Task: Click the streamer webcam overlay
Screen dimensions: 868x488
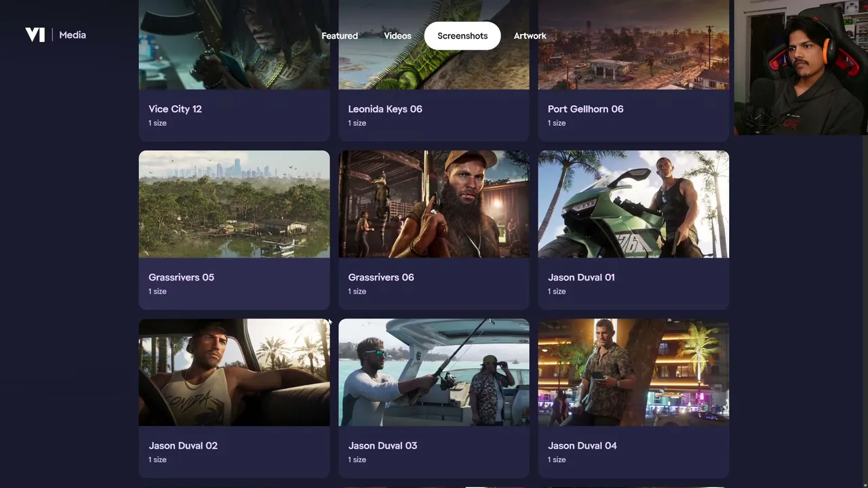Action: pos(801,67)
